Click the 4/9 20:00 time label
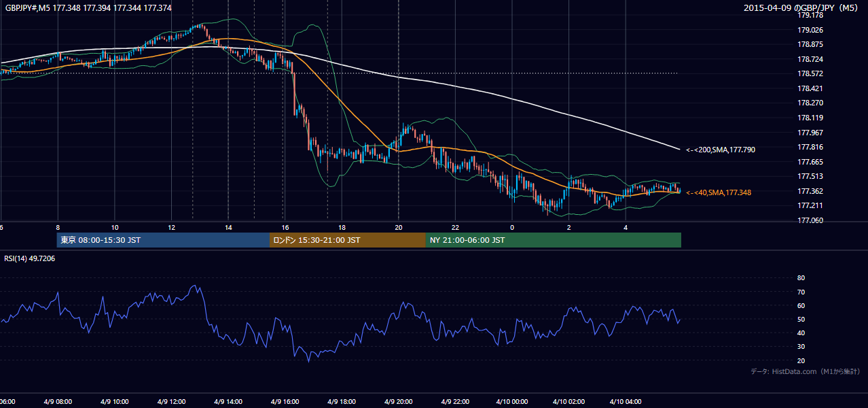The width and height of the screenshot is (868, 408). [398, 402]
